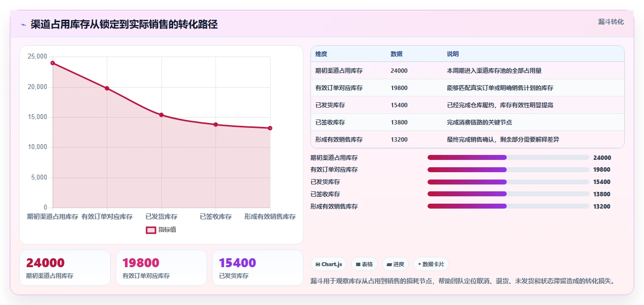Image resolution: width=644 pixels, height=305 pixels.
Task: Select chart point for 已发货库存
Action: [161, 115]
